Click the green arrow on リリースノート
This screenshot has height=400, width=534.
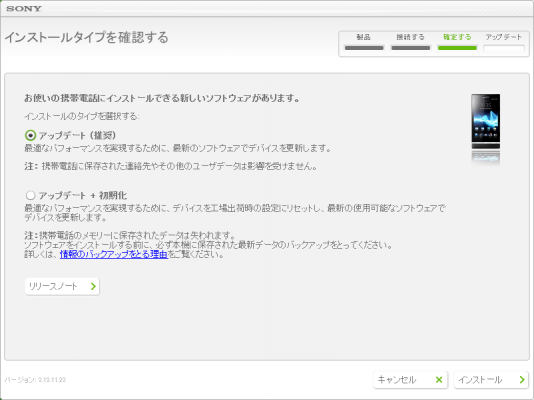[93, 286]
